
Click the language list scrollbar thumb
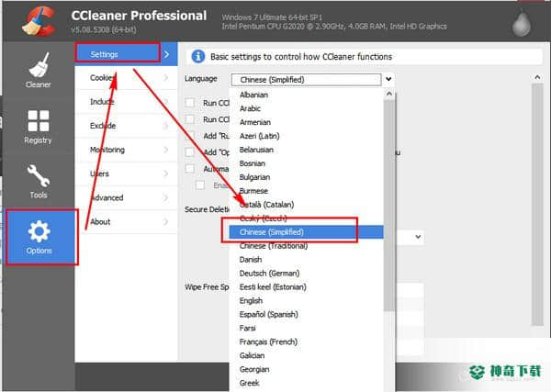click(x=389, y=206)
